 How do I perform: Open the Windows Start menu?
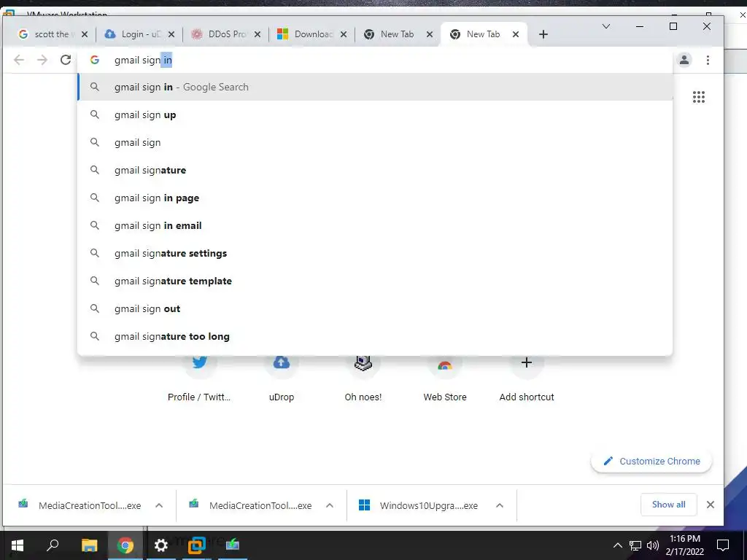[18, 545]
